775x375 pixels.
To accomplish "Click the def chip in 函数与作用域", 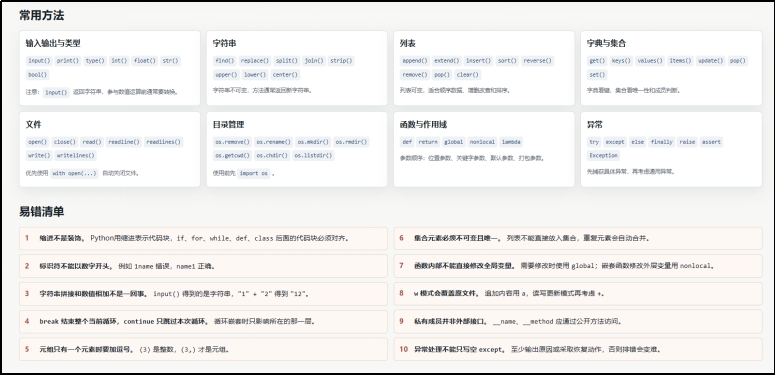I will [x=407, y=142].
